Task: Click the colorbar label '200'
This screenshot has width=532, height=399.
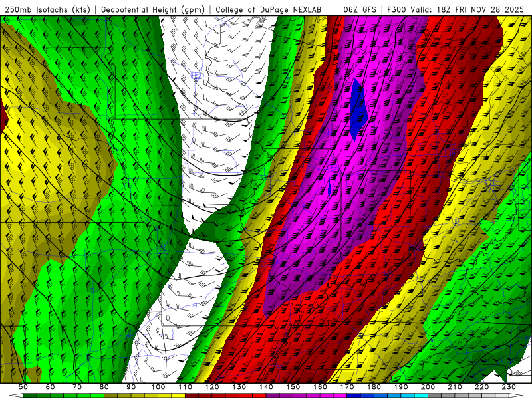Action: (428, 387)
